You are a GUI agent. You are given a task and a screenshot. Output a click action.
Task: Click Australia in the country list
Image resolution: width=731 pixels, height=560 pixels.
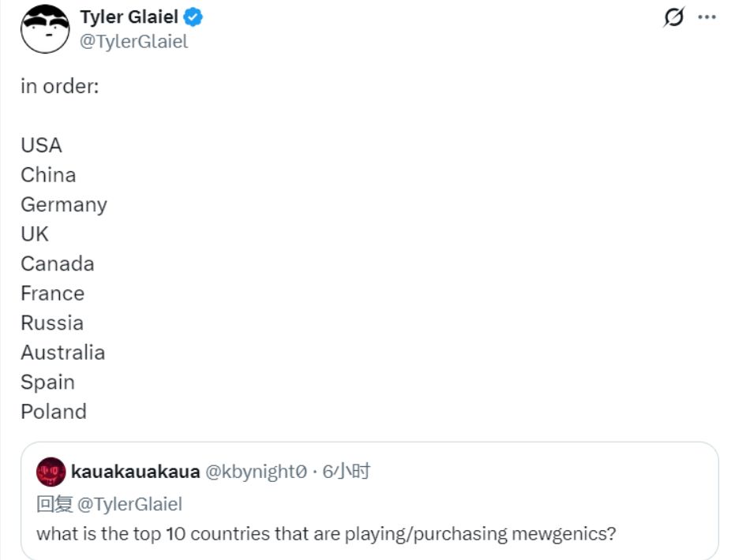pos(63,353)
